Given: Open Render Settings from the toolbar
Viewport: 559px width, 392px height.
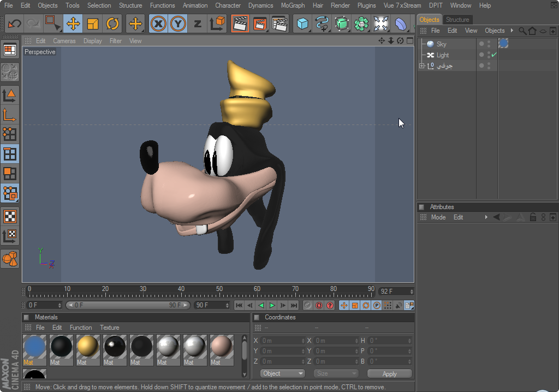Looking at the screenshot, I should [x=279, y=24].
